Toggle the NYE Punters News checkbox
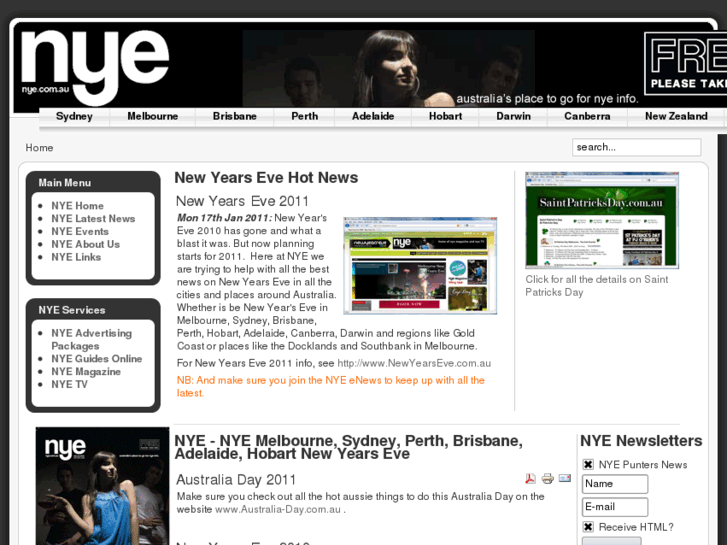727x545 pixels. (588, 464)
